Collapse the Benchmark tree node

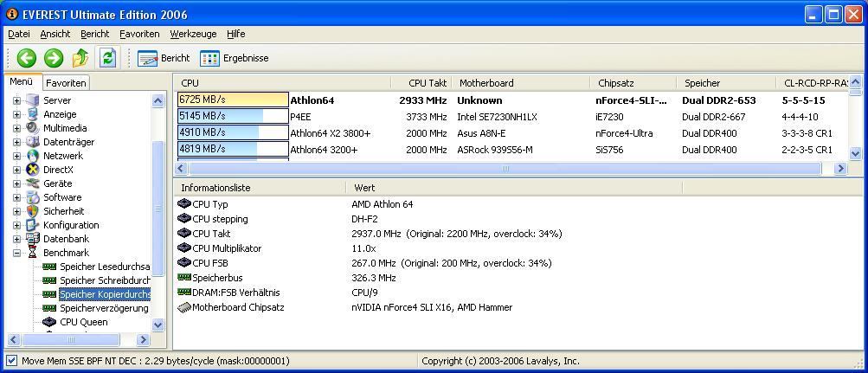coord(16,253)
